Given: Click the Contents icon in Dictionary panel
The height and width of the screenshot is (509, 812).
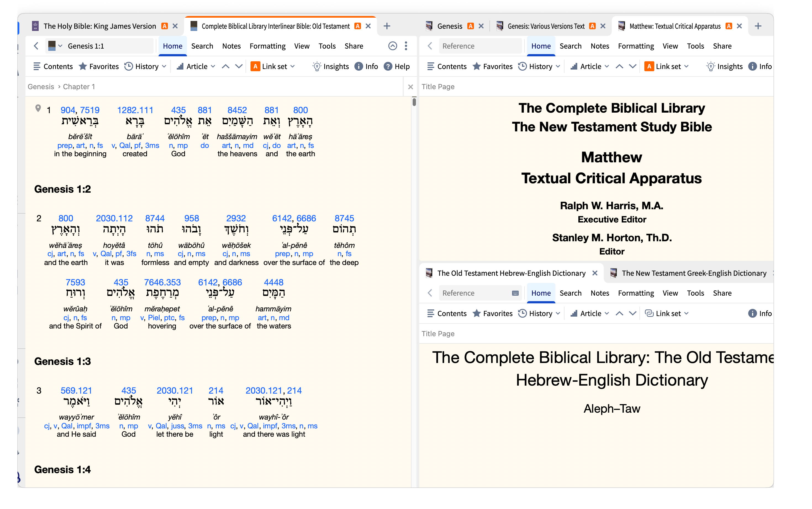Looking at the screenshot, I should pyautogui.click(x=430, y=313).
